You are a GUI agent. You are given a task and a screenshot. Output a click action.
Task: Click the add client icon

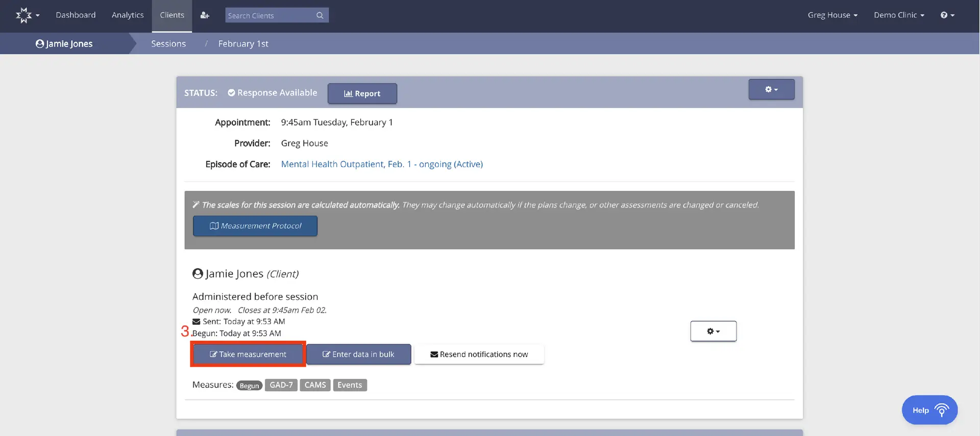click(205, 15)
